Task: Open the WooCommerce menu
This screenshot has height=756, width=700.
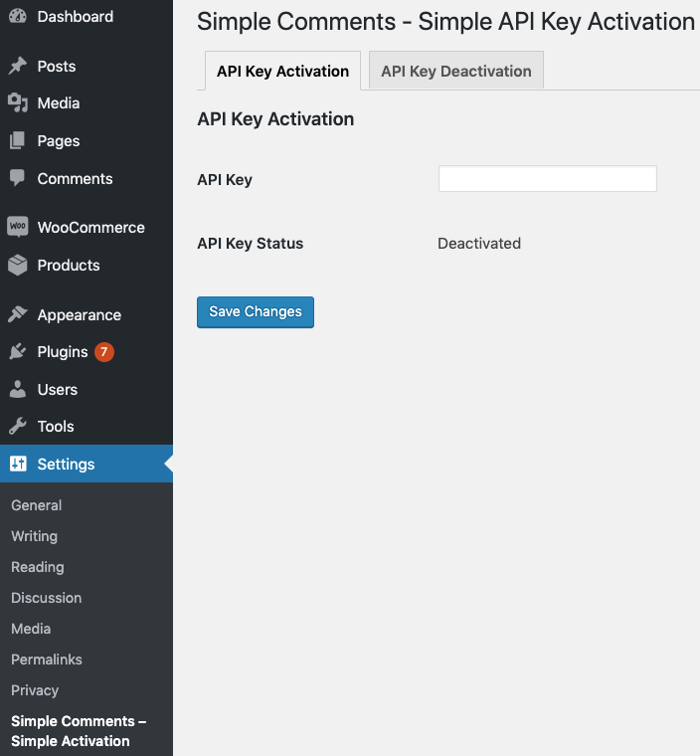Action: point(87,227)
